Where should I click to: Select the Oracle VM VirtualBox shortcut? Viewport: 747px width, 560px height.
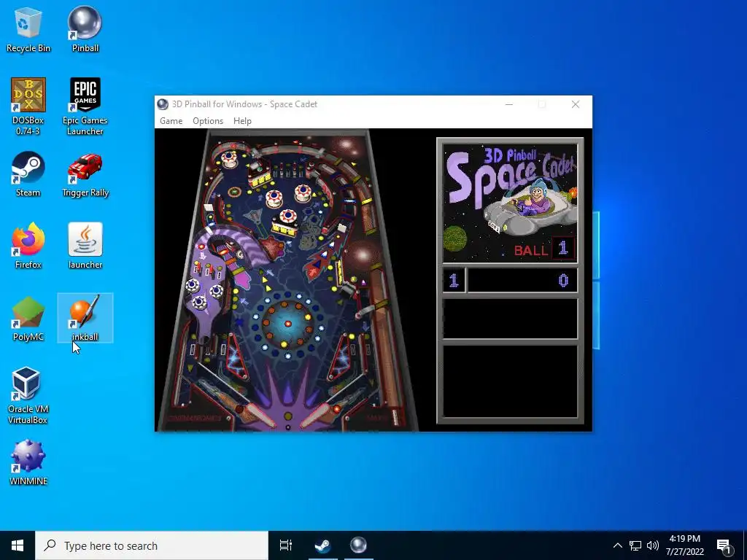[x=28, y=395]
